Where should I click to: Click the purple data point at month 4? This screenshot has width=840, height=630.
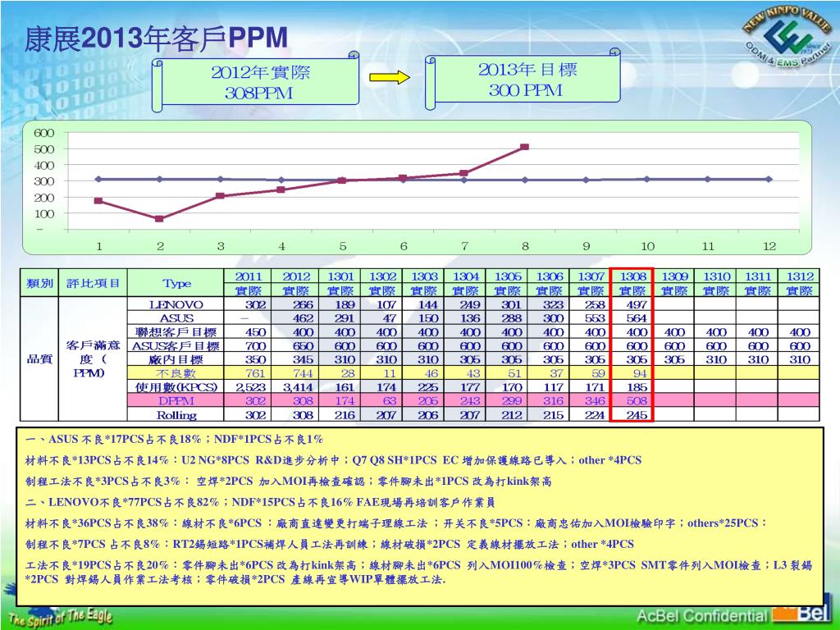click(x=281, y=189)
